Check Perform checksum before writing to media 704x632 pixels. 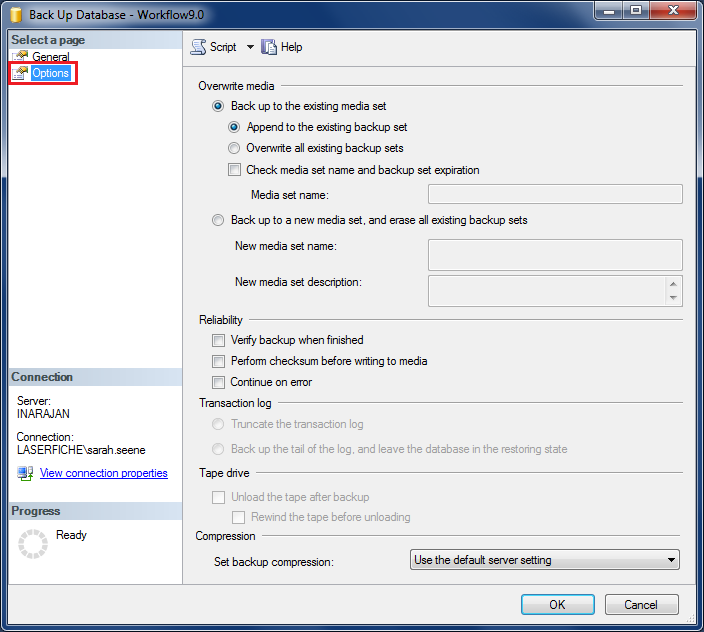(x=219, y=361)
